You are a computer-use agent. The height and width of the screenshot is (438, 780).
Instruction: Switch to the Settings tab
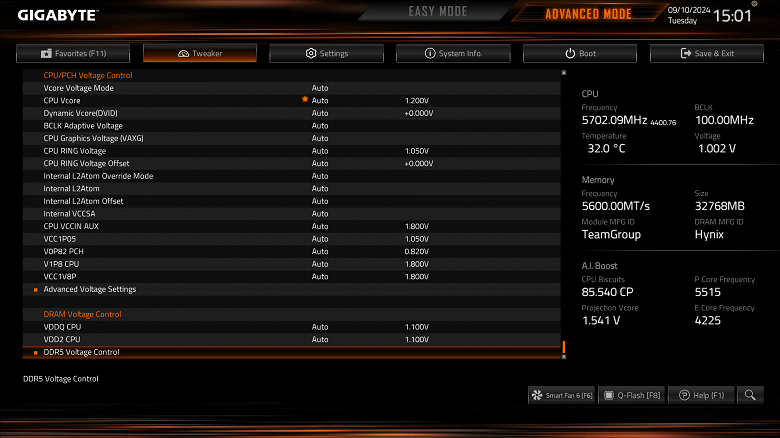pyautogui.click(x=326, y=53)
